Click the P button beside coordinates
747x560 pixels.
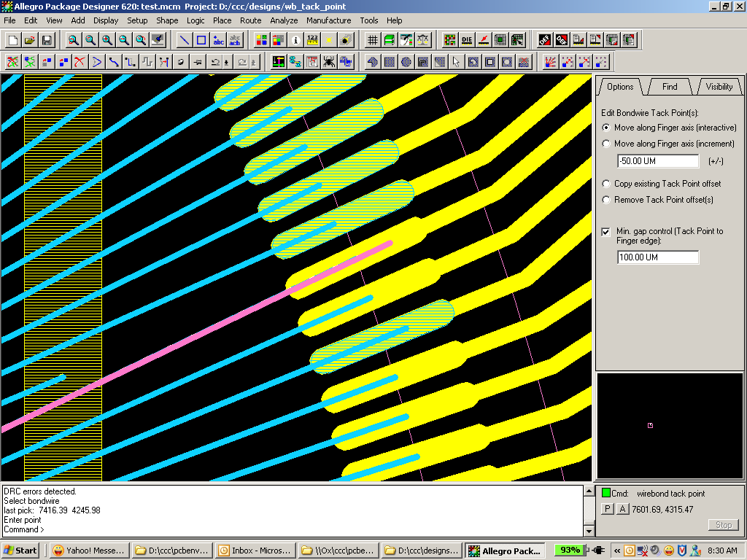coord(607,509)
